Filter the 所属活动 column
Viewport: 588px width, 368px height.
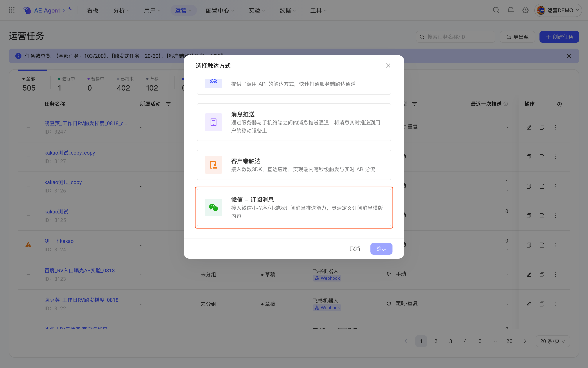pyautogui.click(x=168, y=104)
